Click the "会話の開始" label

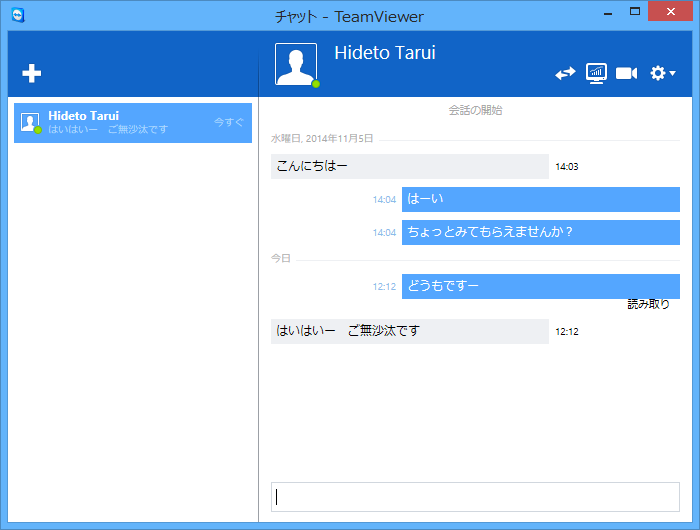[475, 110]
